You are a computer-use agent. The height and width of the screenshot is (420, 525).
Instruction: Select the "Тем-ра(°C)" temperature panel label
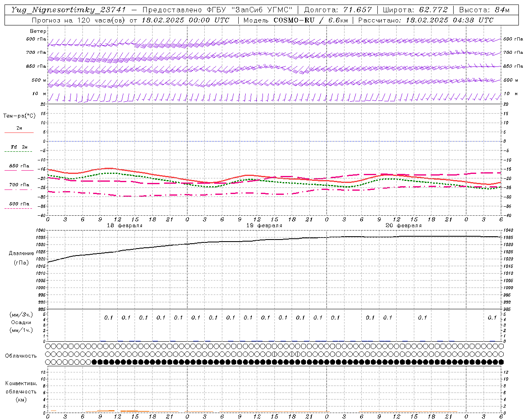pos(19,116)
